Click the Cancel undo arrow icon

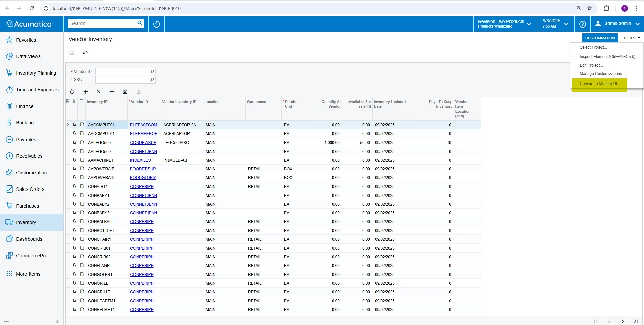pos(85,52)
